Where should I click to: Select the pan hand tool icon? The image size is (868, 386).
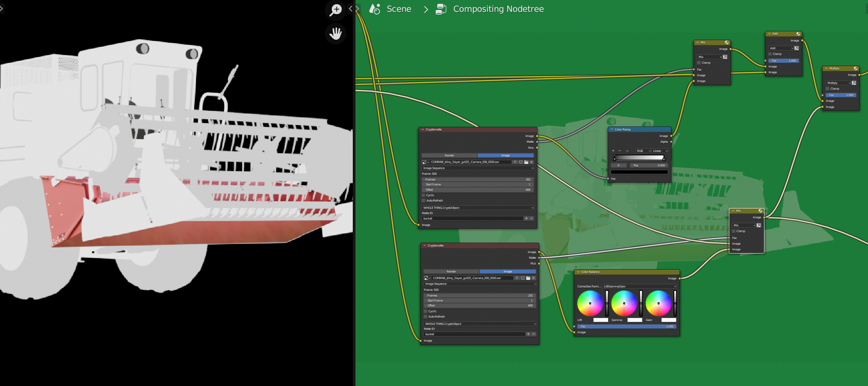tap(336, 34)
